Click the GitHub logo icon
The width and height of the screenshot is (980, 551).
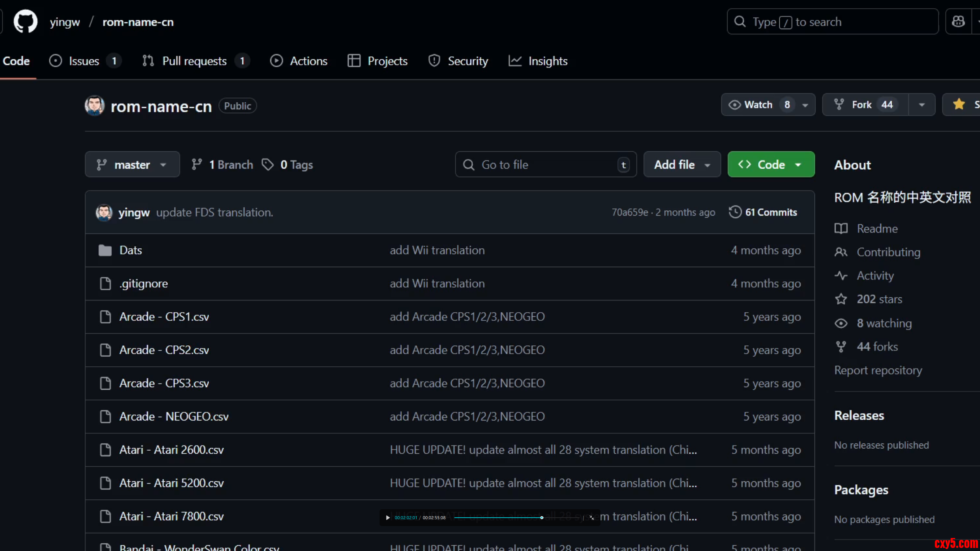coord(25,22)
